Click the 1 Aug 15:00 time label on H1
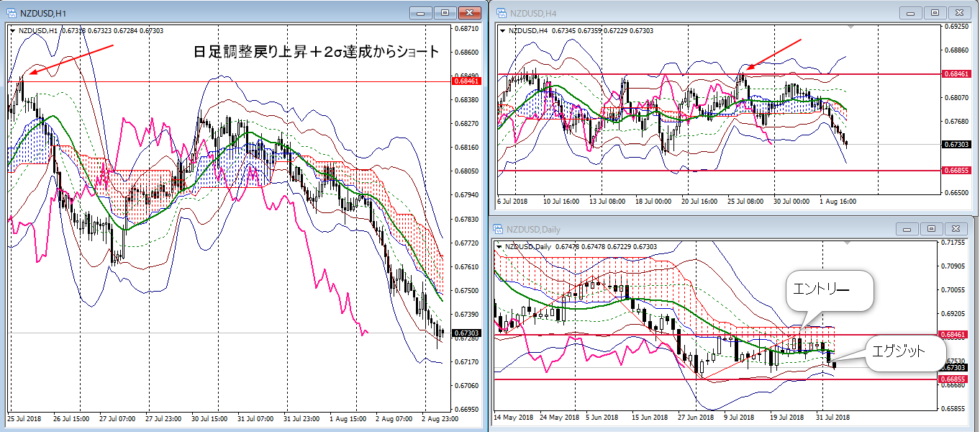Screen dimensions: 980x432 [x=347, y=418]
